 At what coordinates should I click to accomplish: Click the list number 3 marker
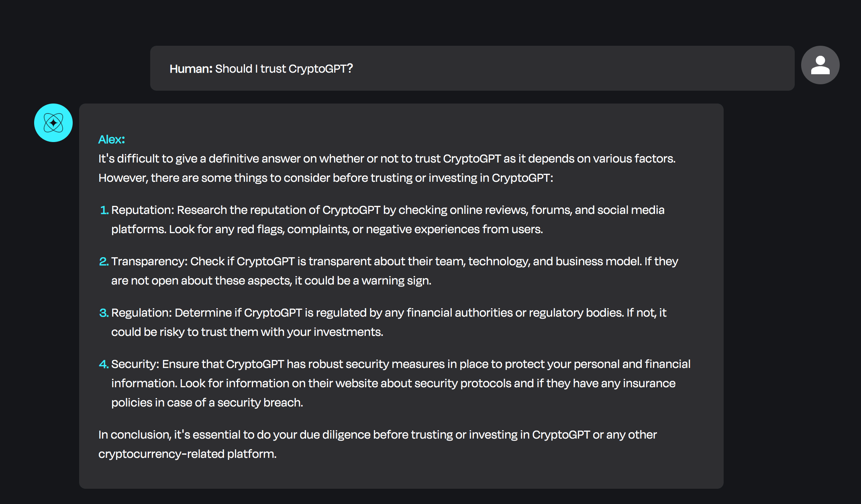coord(104,313)
